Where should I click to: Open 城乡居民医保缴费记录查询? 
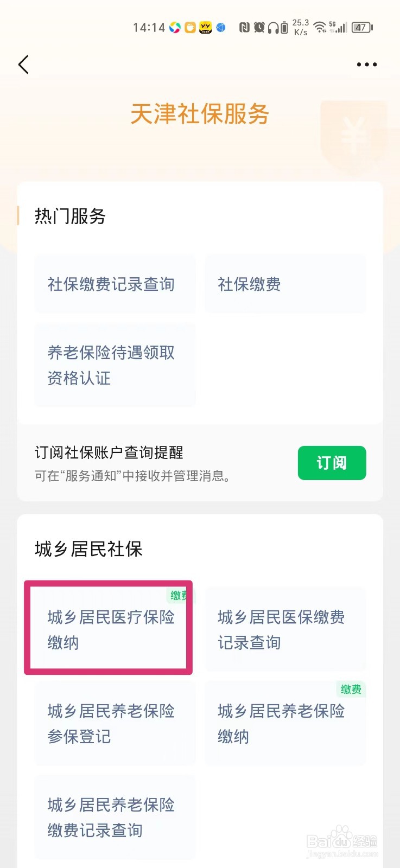[x=285, y=629]
